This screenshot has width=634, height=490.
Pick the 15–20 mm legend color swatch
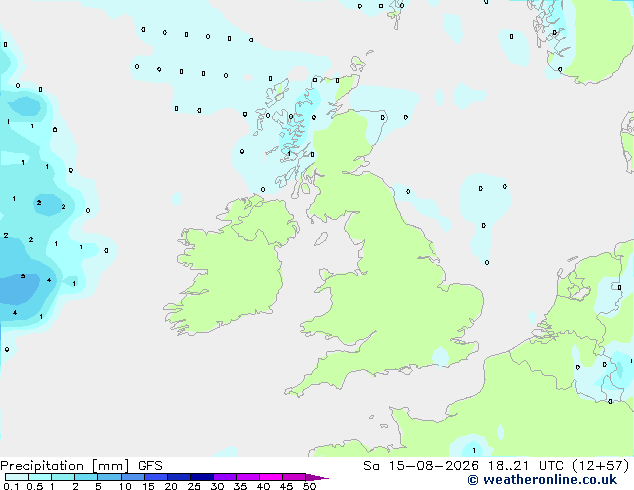click(x=156, y=477)
